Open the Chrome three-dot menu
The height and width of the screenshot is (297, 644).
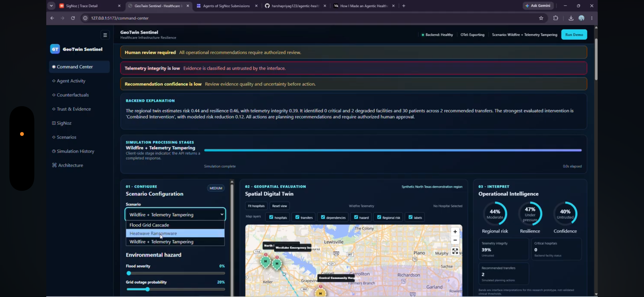(592, 18)
